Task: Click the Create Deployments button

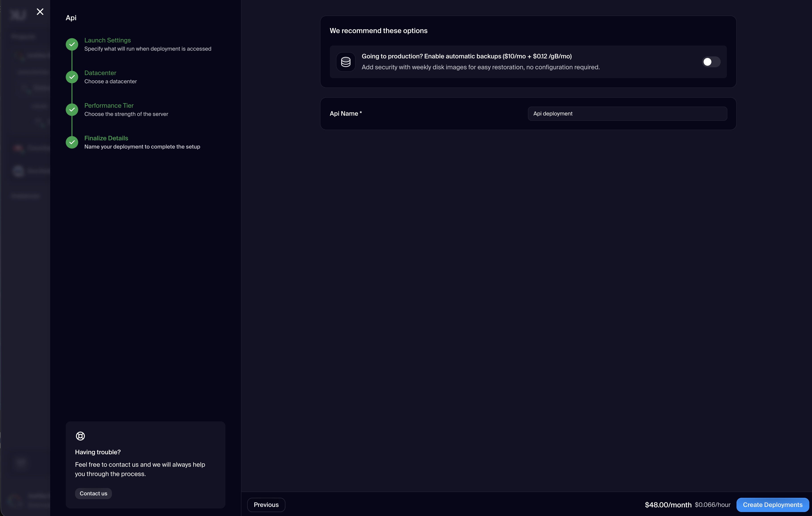Action: [772, 504]
